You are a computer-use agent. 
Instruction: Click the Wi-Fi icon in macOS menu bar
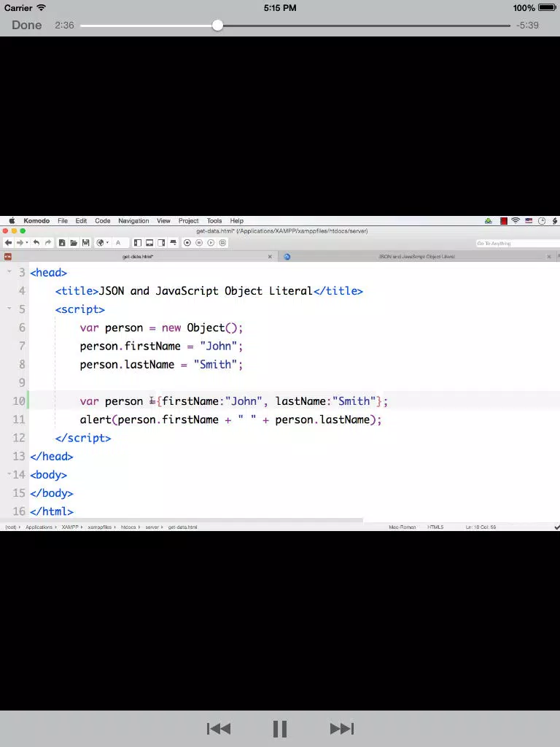(516, 220)
